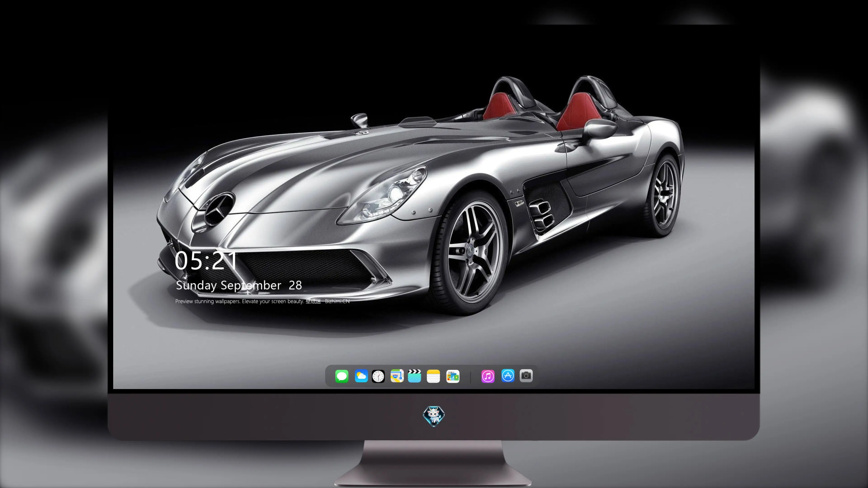This screenshot has height=488, width=868.
Task: Click the 05:21 clock display
Action: [x=206, y=261]
